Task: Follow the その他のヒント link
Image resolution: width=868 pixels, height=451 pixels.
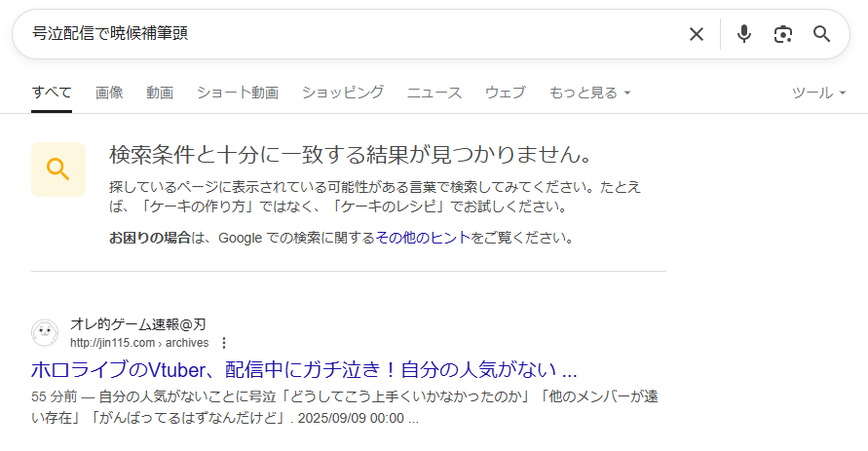Action: pos(423,238)
